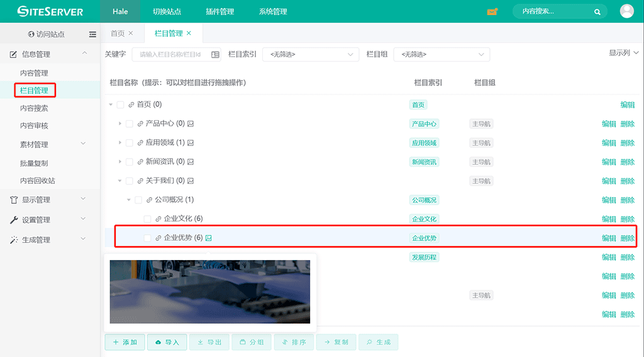The width and height of the screenshot is (644, 357).
Task: Click 删除 link for 企业文化 row
Action: click(x=628, y=219)
